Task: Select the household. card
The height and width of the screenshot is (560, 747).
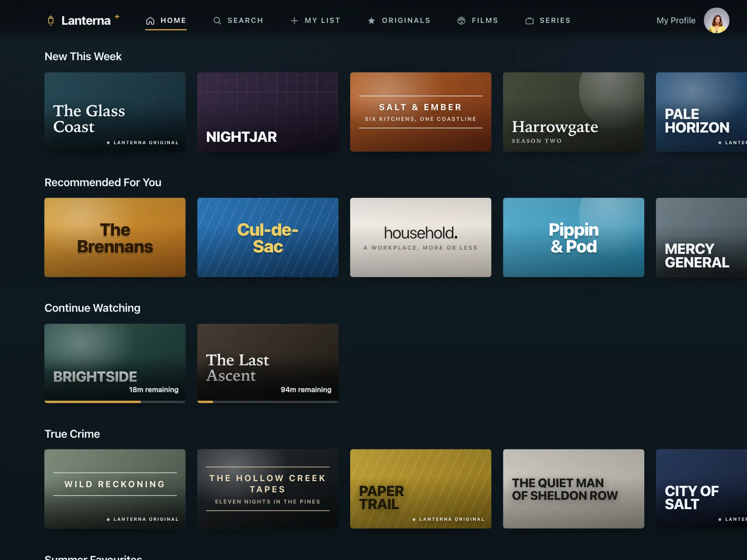Action: click(x=421, y=238)
